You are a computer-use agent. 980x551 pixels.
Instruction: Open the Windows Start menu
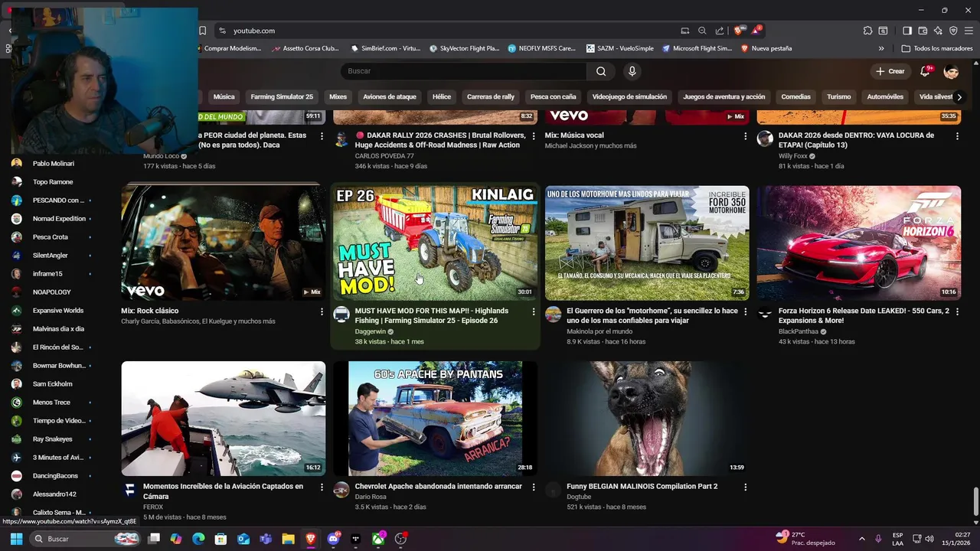pyautogui.click(x=16, y=539)
